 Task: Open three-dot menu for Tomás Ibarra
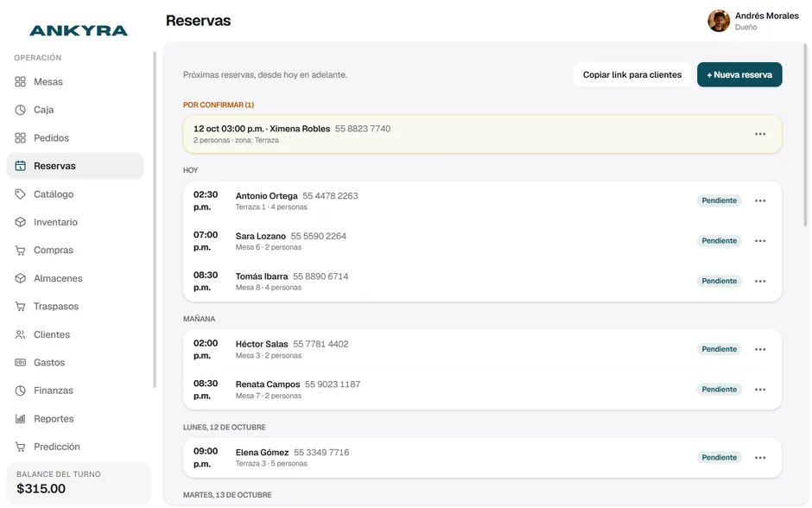[760, 281]
